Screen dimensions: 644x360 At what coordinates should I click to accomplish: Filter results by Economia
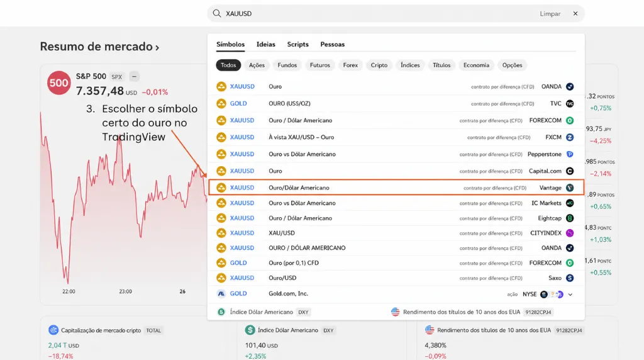[477, 65]
